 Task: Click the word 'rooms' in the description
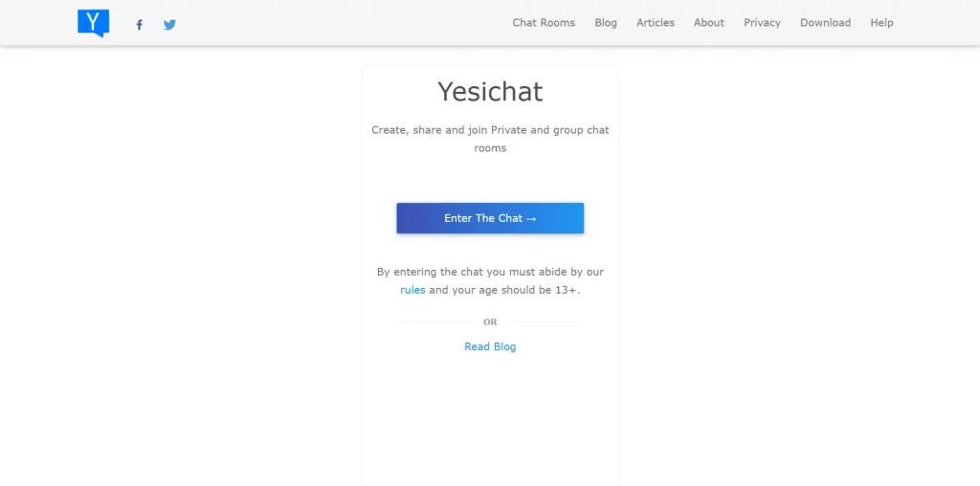[490, 148]
